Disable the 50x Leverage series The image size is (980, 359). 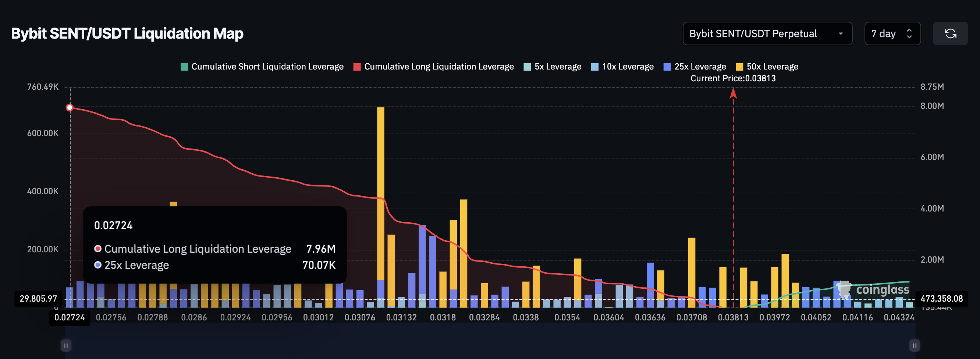[768, 66]
